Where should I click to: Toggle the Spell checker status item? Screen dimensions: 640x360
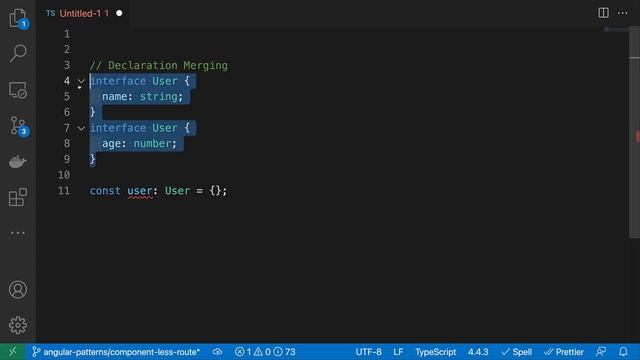pyautogui.click(x=517, y=351)
